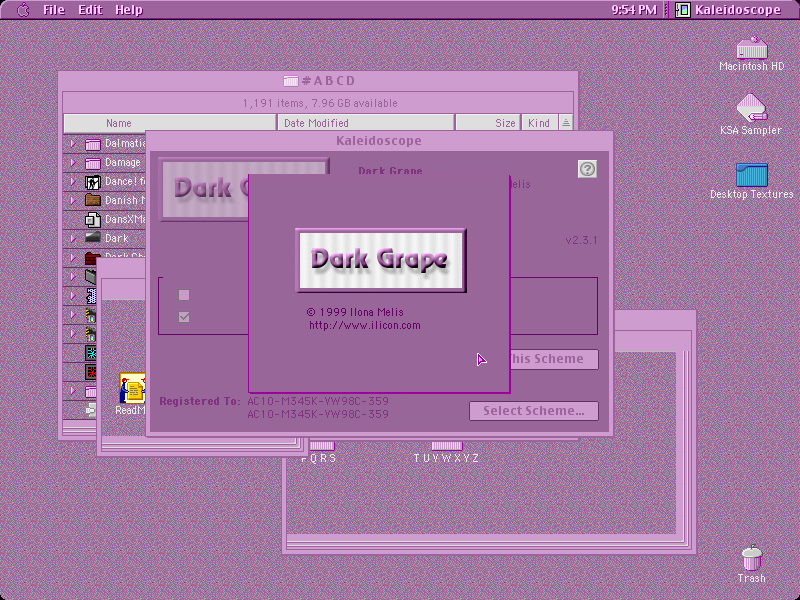Click the "© 1999 Ilona Melis" copyright text
Viewport: 800px width, 600px height.
355,312
